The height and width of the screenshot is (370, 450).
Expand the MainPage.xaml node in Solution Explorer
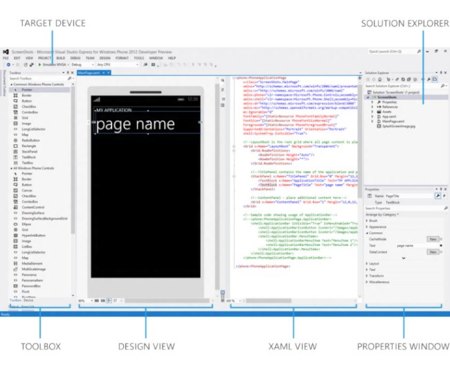373,122
